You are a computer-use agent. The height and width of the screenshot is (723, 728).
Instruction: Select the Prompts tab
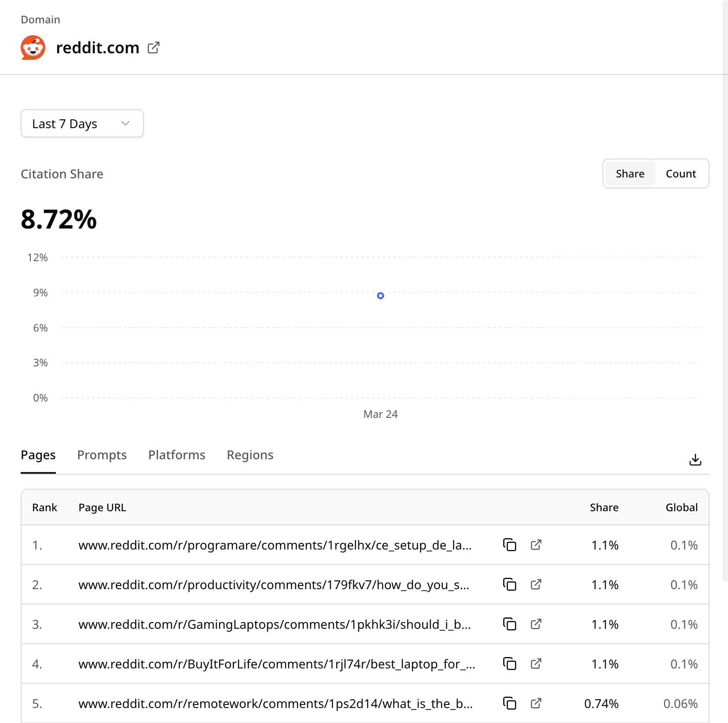tap(102, 455)
